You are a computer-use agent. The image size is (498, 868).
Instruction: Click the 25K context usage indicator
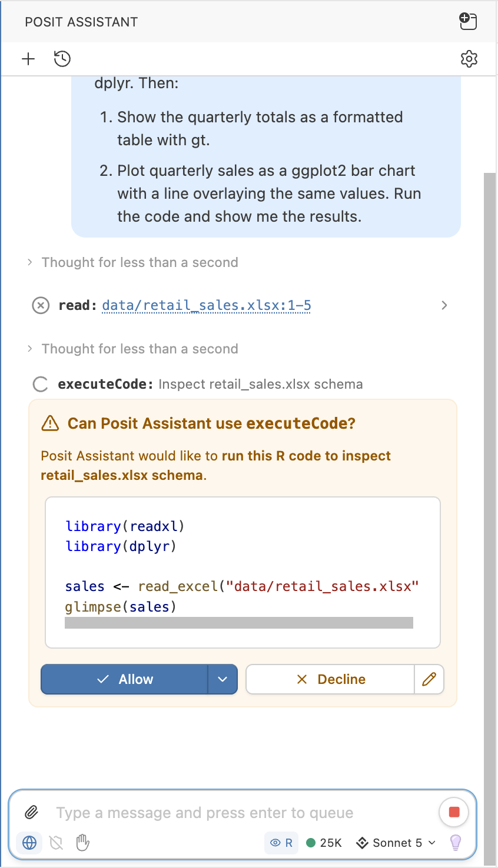324,843
